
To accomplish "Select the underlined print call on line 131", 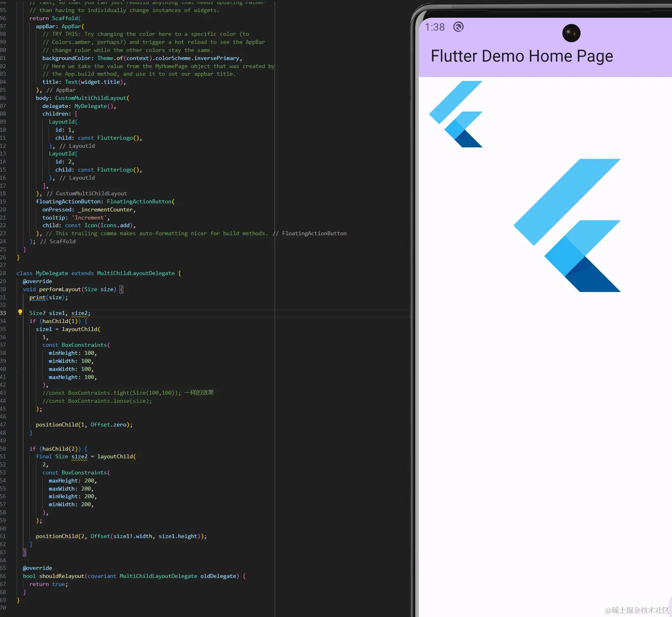I will [37, 297].
